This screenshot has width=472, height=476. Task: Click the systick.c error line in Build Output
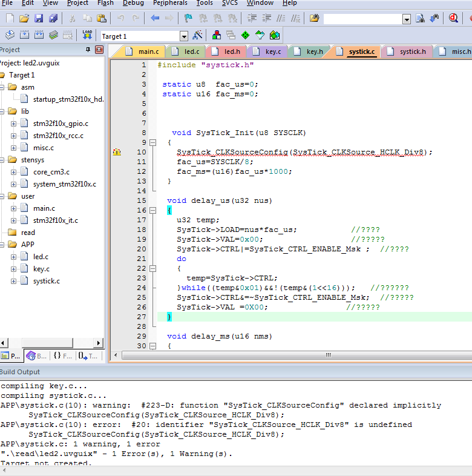(206, 425)
